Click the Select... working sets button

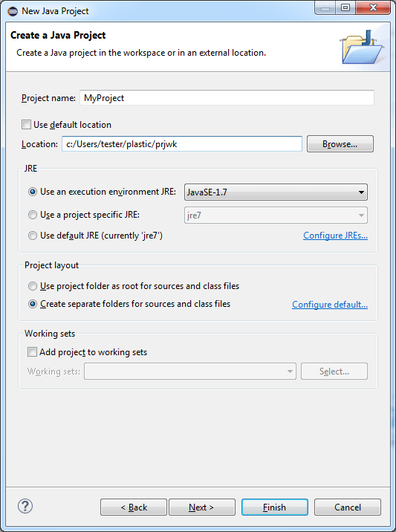[334, 372]
